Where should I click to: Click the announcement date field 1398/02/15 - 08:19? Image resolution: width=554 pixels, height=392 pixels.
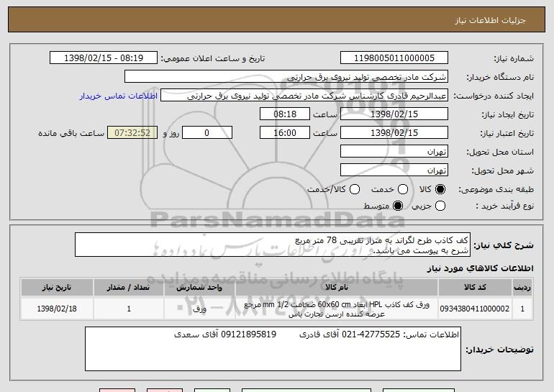pyautogui.click(x=104, y=58)
